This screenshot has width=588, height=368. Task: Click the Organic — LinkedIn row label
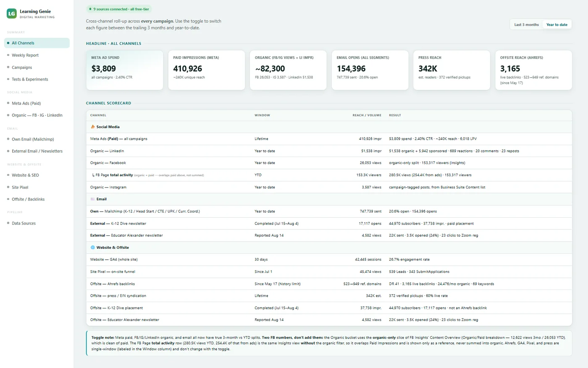(107, 151)
